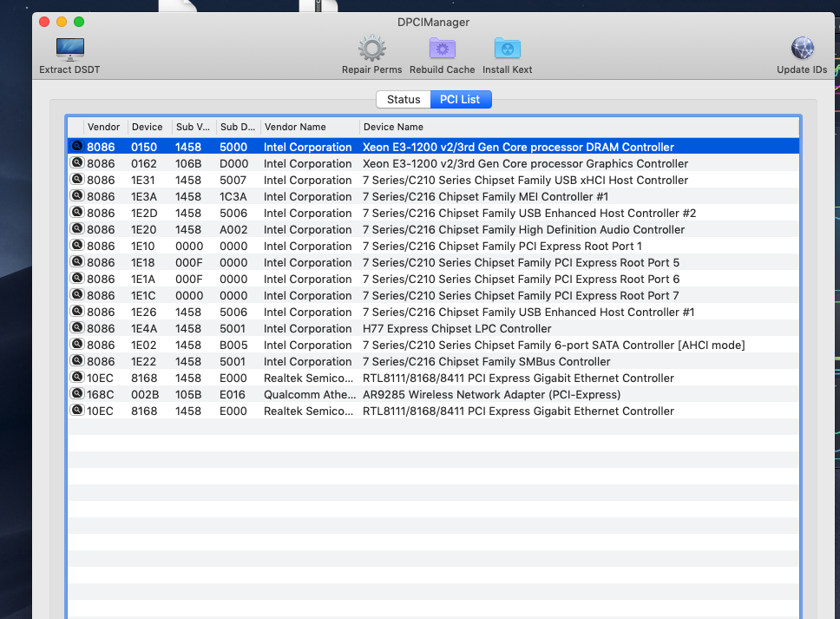840x619 pixels.
Task: Click device ID '1E31' cell
Action: 143,180
